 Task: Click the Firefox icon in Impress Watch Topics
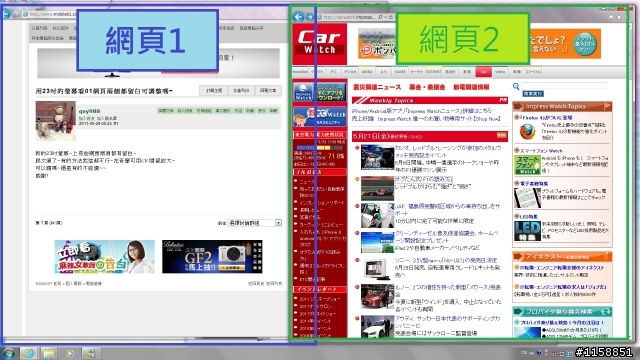pos(527,132)
